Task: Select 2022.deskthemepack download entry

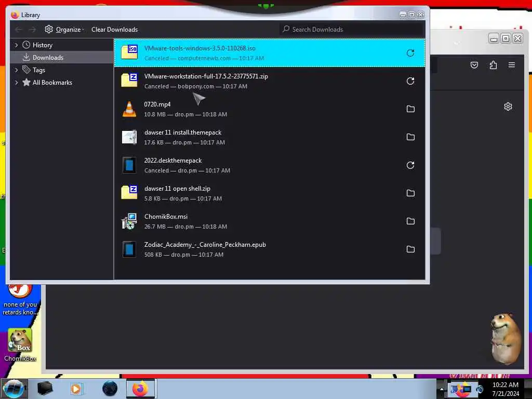Action: click(x=270, y=165)
